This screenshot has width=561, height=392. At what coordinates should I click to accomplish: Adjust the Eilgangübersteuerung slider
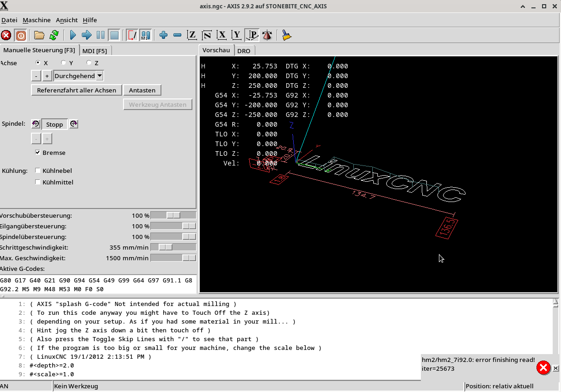coord(173,226)
